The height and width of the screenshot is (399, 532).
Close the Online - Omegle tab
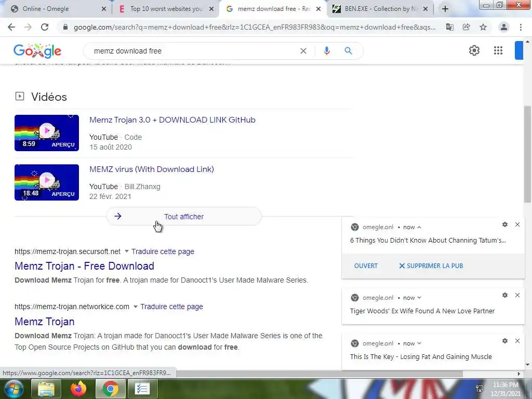coord(104,9)
